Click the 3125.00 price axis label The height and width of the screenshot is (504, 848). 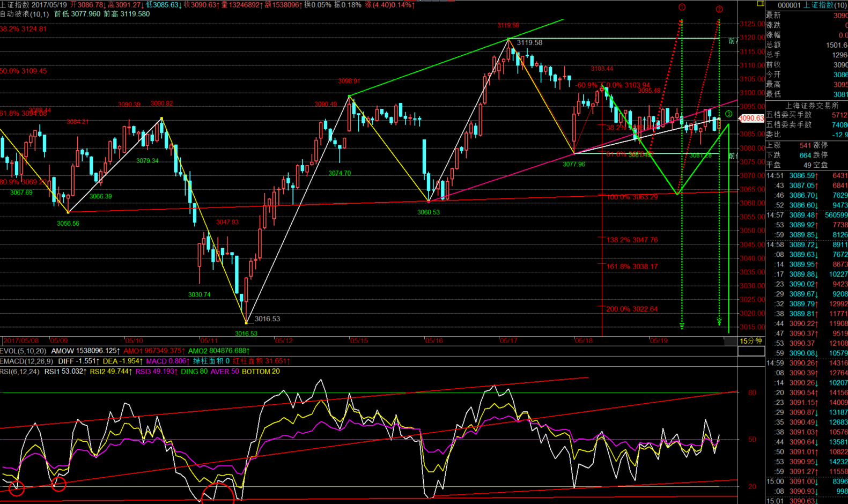(752, 24)
